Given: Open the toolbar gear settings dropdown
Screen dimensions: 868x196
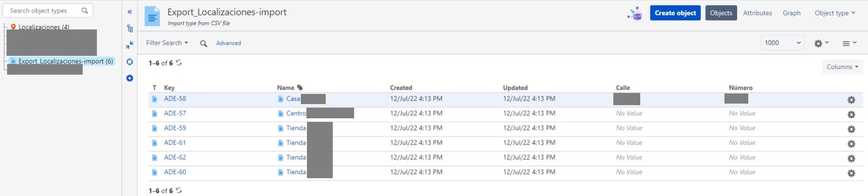Looking at the screenshot, I should coord(821,44).
